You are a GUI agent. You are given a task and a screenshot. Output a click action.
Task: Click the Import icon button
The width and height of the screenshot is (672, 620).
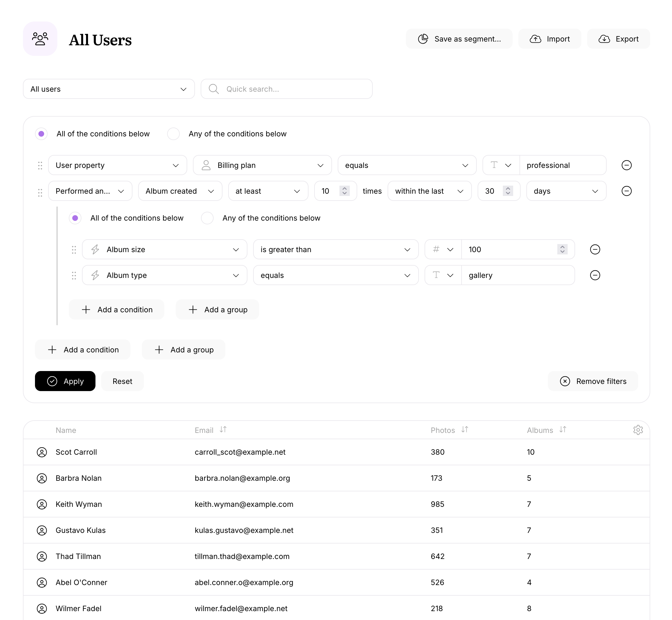pyautogui.click(x=536, y=39)
